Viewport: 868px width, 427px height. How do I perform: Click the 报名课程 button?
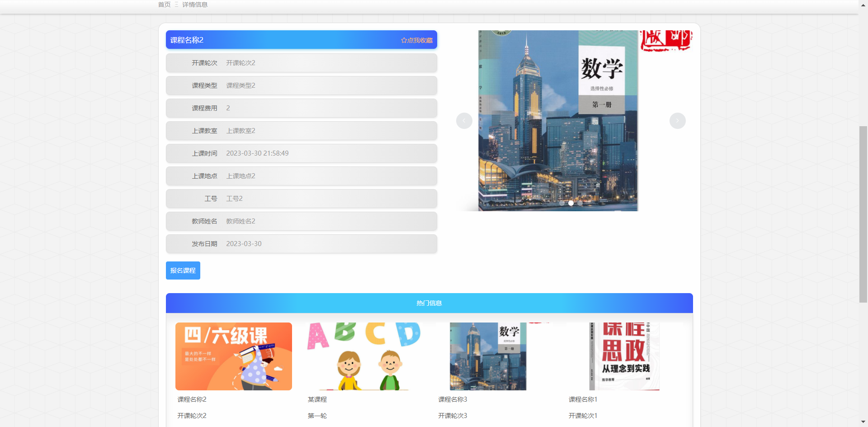pos(183,270)
